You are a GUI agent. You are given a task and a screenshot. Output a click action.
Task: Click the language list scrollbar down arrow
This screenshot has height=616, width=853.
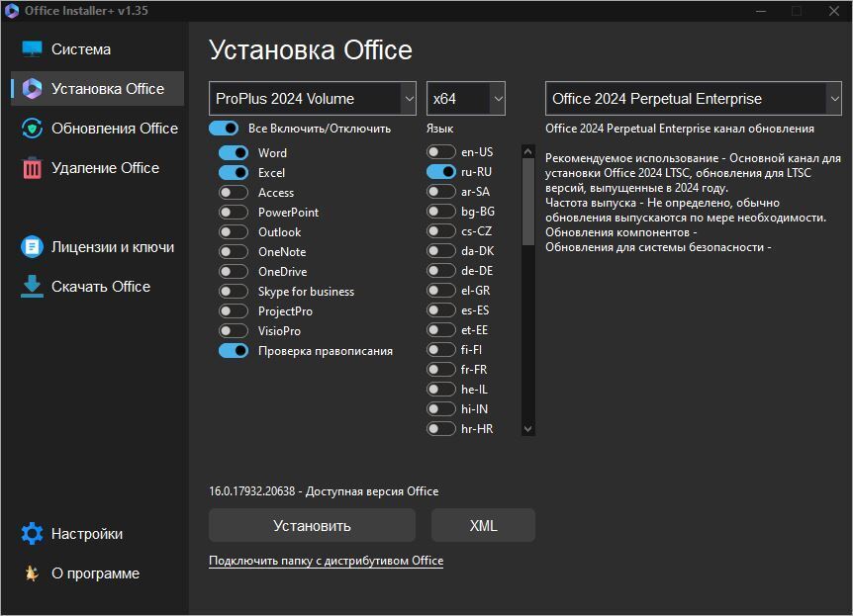(x=527, y=429)
